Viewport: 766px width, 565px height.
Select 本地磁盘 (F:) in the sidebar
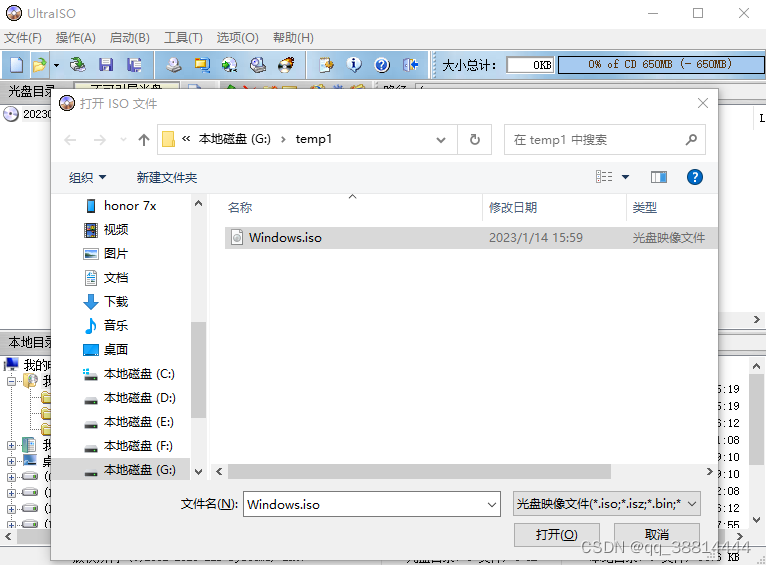tap(128, 446)
